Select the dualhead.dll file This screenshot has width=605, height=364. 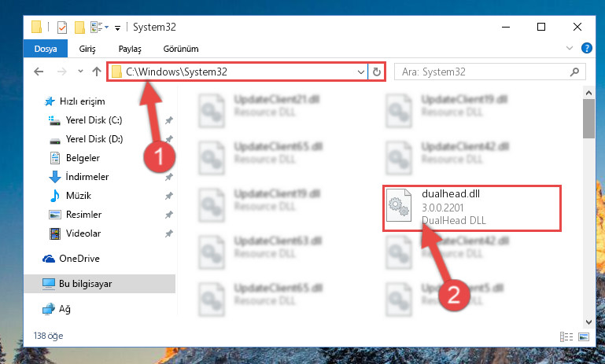[x=472, y=208]
